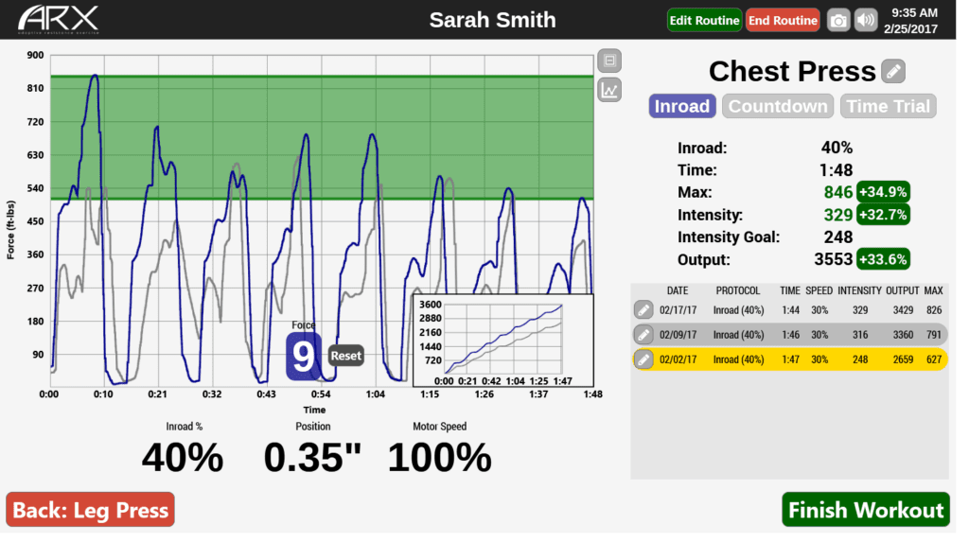Image resolution: width=969 pixels, height=560 pixels.
Task: Select the Inroad protocol mode
Action: [x=681, y=106]
